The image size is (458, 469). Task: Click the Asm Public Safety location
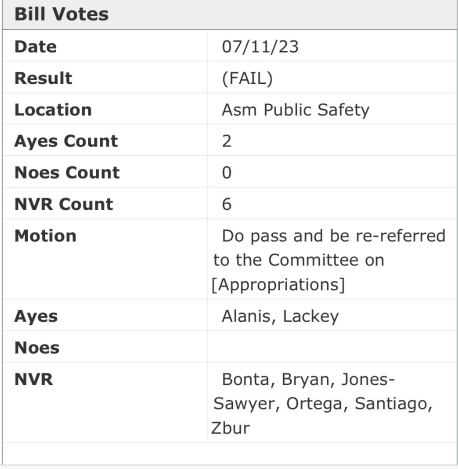[296, 110]
